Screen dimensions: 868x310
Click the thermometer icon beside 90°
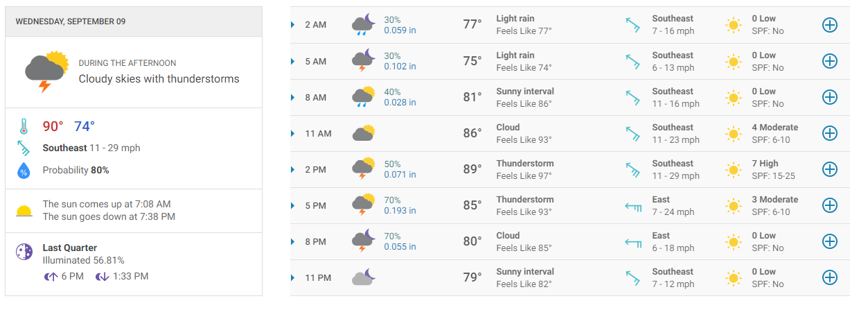[x=24, y=127]
